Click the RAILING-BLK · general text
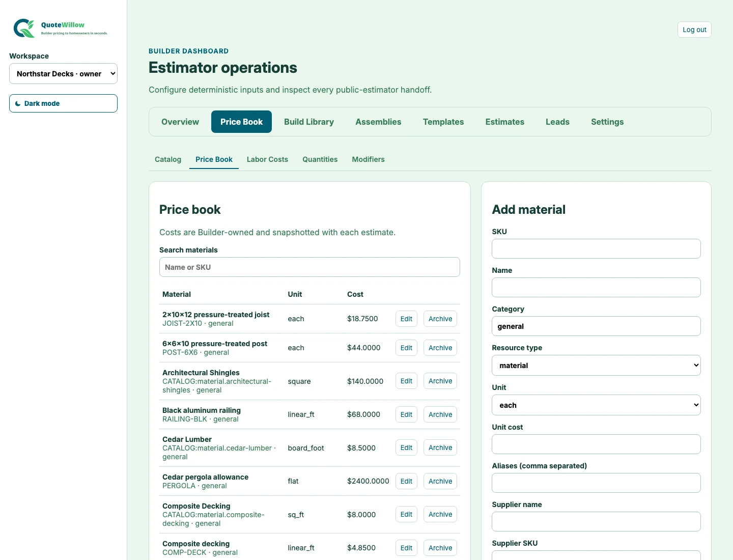This screenshot has width=733, height=560. pos(201,419)
